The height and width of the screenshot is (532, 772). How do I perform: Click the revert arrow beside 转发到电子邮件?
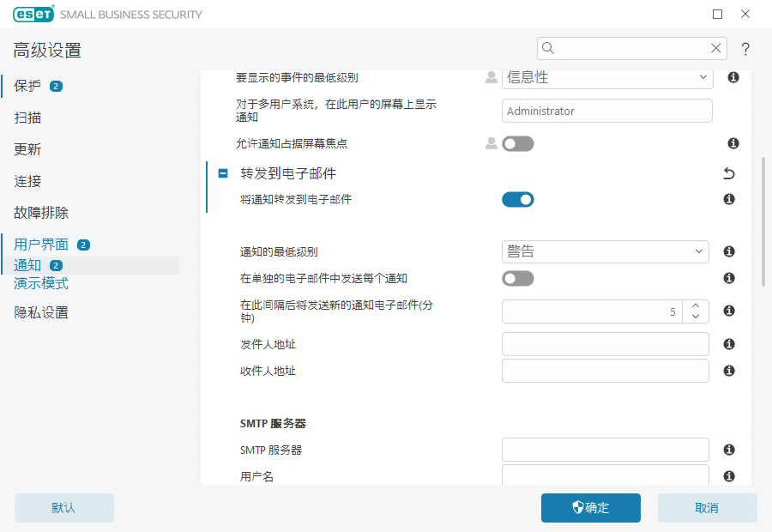(x=728, y=173)
